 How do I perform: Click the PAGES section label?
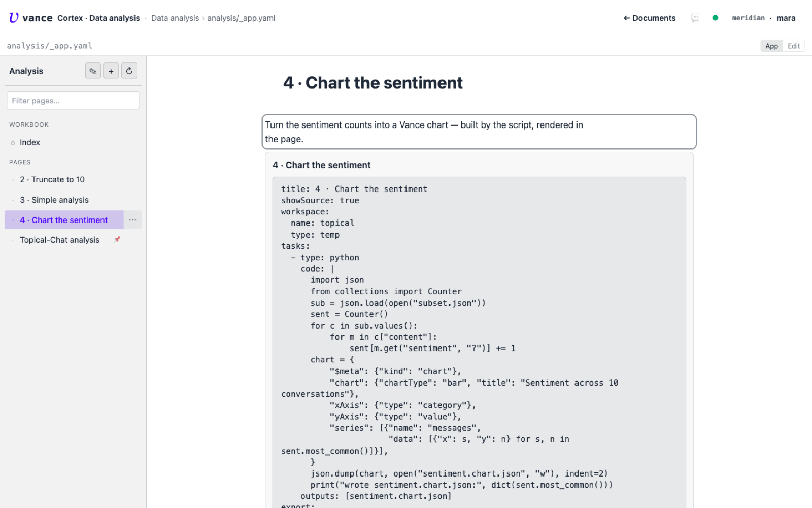tap(20, 162)
